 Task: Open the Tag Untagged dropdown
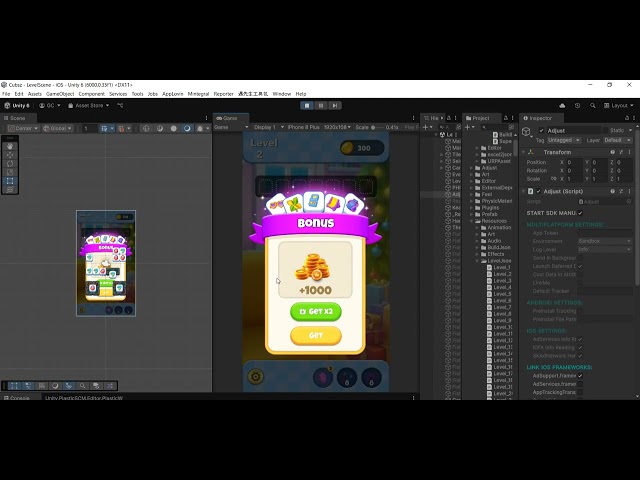click(x=564, y=140)
